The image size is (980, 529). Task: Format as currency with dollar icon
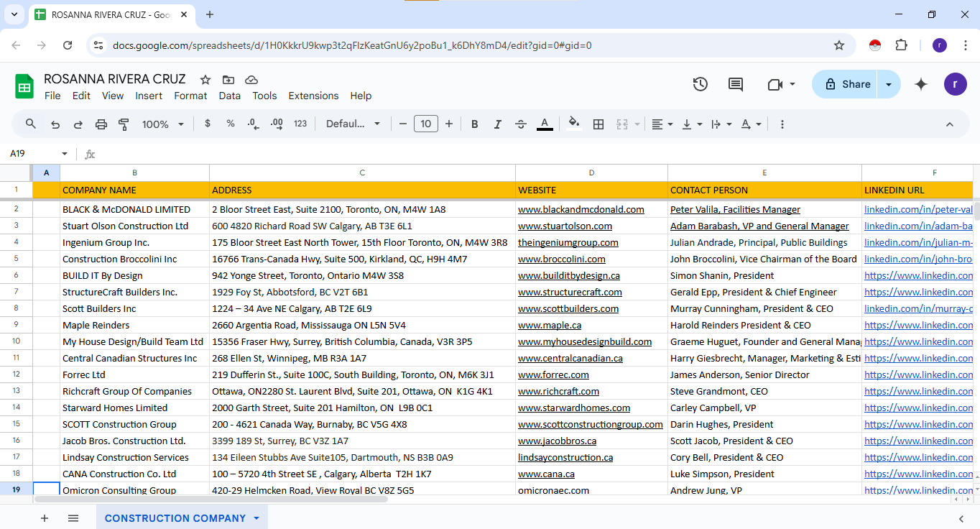pos(208,124)
